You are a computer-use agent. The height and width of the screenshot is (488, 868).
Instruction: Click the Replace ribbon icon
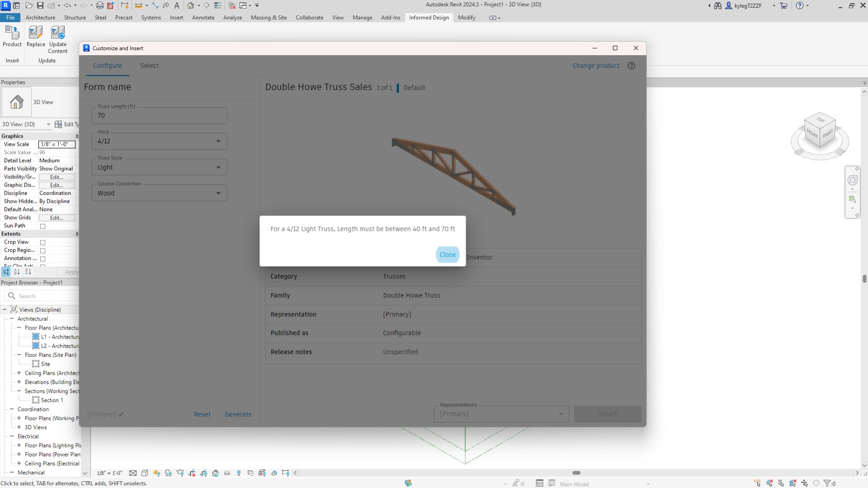(x=36, y=36)
